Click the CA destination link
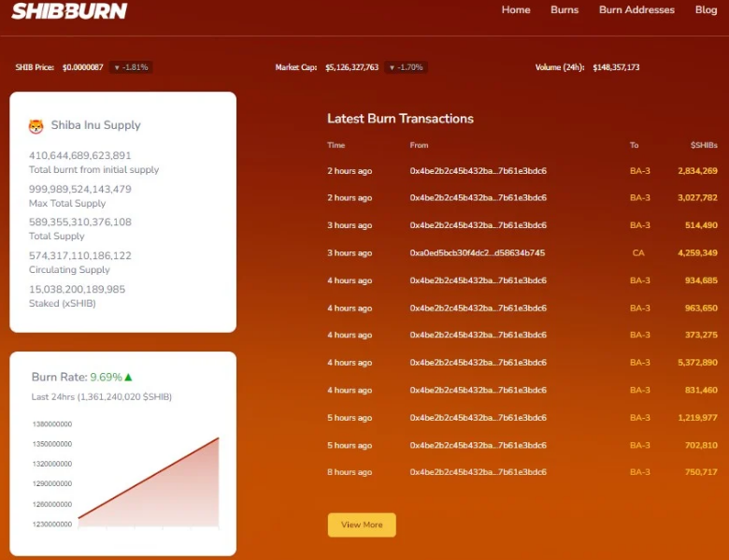 tap(638, 253)
